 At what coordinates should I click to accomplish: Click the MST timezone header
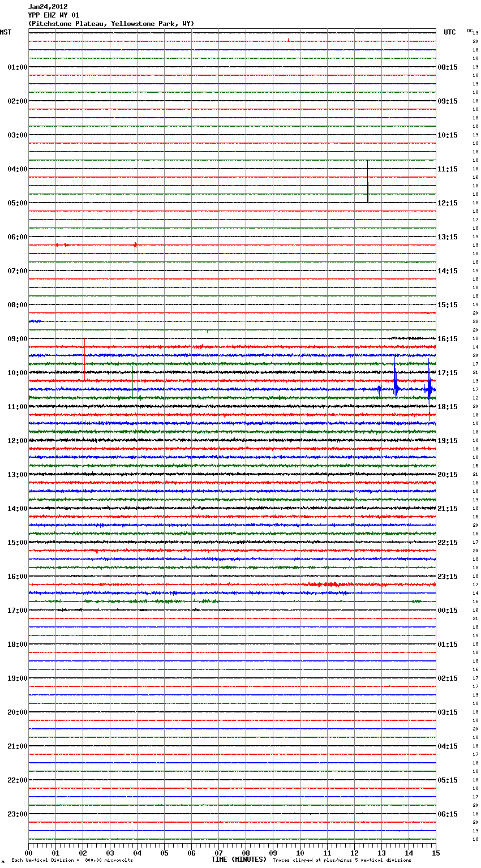pyautogui.click(x=6, y=32)
